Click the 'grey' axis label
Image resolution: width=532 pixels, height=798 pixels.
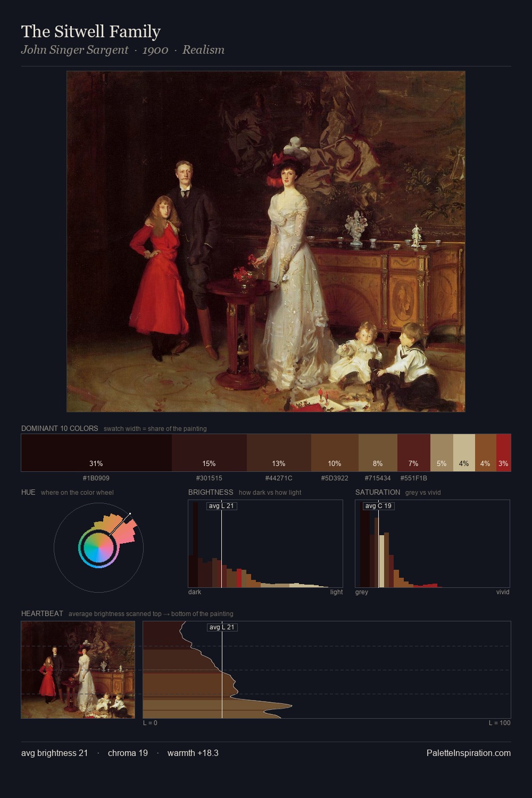click(x=362, y=592)
